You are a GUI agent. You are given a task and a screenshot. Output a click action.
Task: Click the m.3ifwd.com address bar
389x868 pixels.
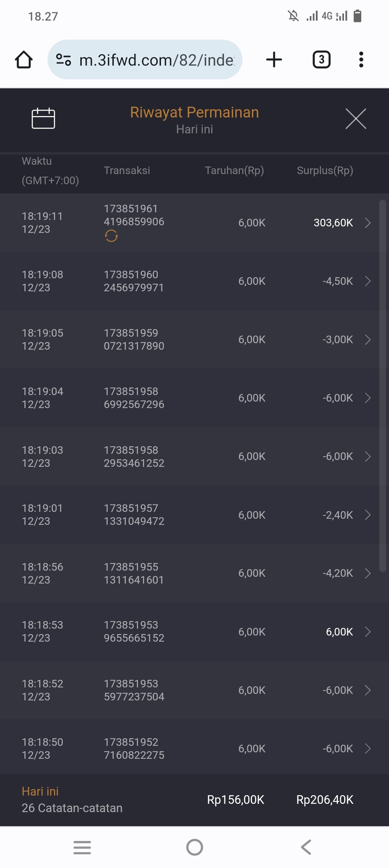[157, 60]
